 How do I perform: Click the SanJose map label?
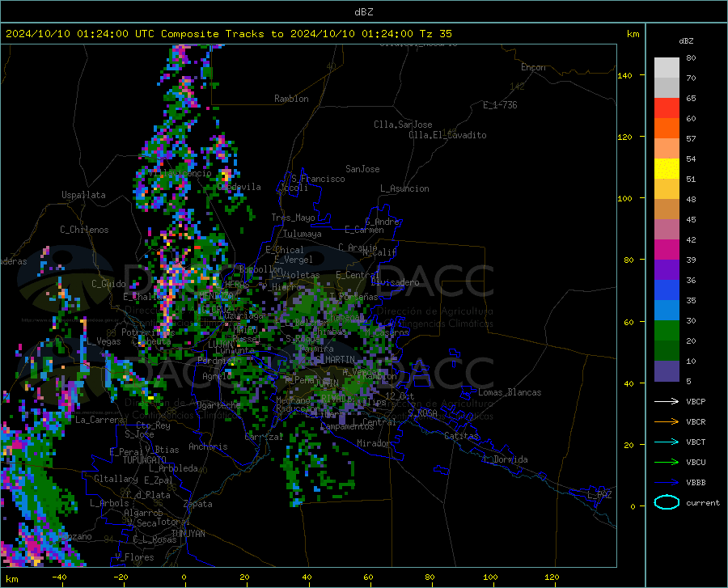(x=362, y=169)
